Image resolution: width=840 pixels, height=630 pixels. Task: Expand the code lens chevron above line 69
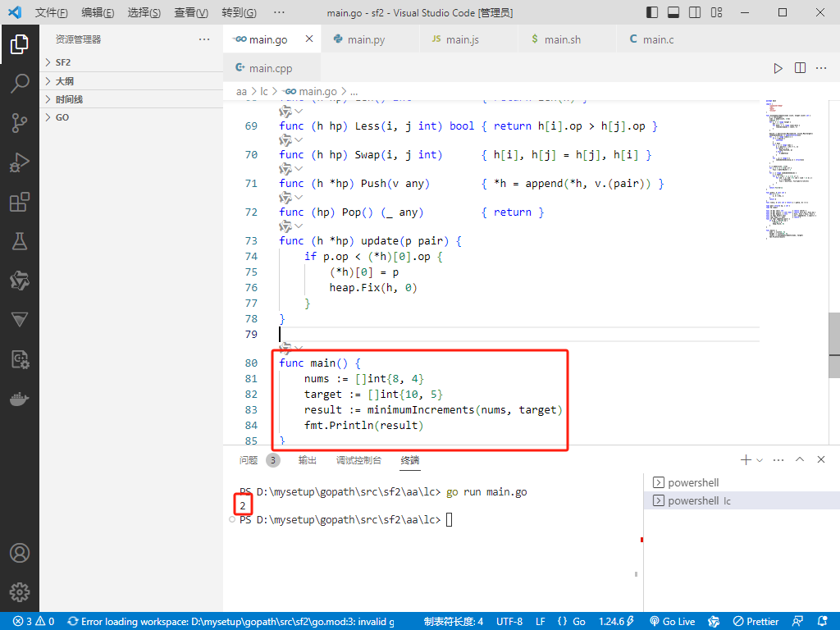click(299, 112)
